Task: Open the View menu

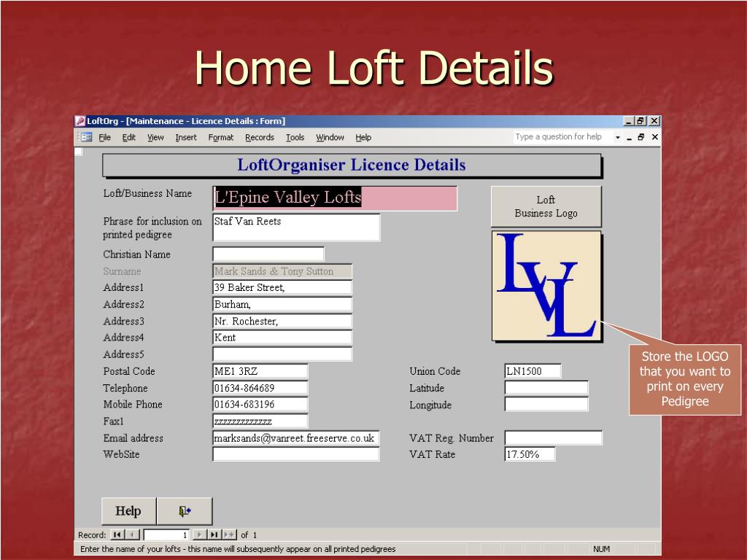Action: (155, 137)
